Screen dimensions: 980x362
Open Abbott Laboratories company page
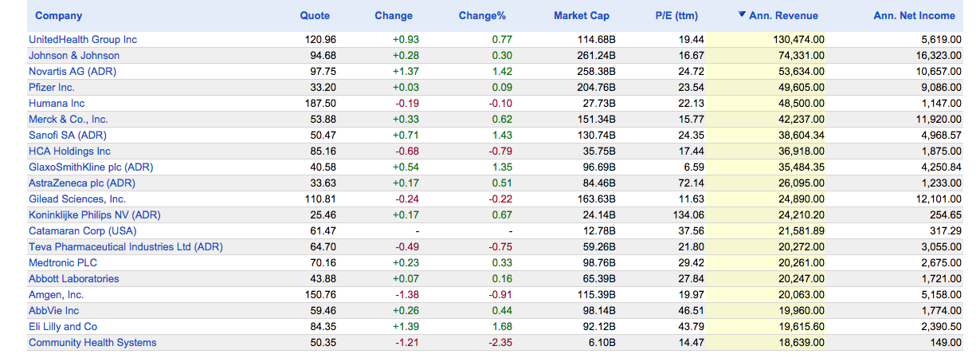coord(74,279)
